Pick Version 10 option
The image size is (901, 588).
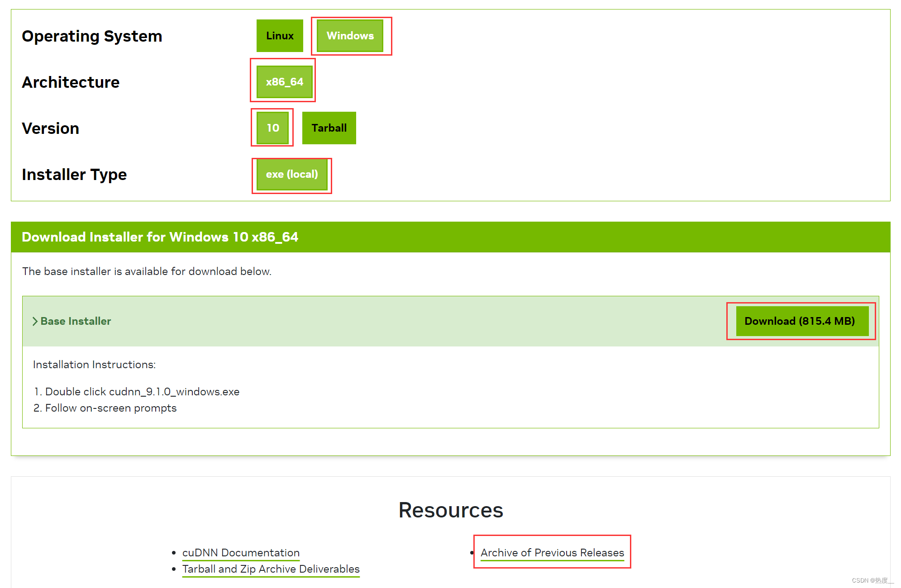272,128
